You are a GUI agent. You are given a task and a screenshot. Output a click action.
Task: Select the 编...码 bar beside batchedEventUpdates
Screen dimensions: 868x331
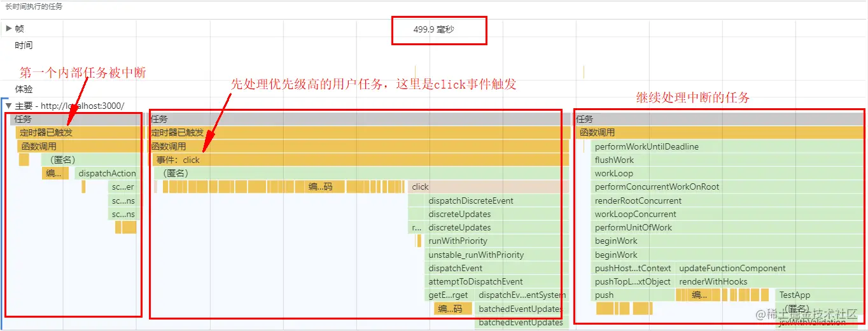[453, 309]
